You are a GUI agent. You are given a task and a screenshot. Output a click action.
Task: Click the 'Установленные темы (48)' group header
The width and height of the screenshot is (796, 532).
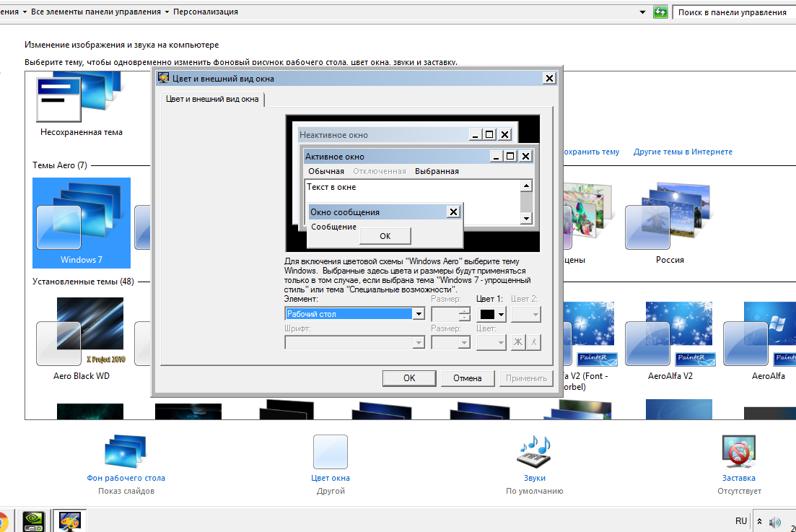pyautogui.click(x=83, y=282)
